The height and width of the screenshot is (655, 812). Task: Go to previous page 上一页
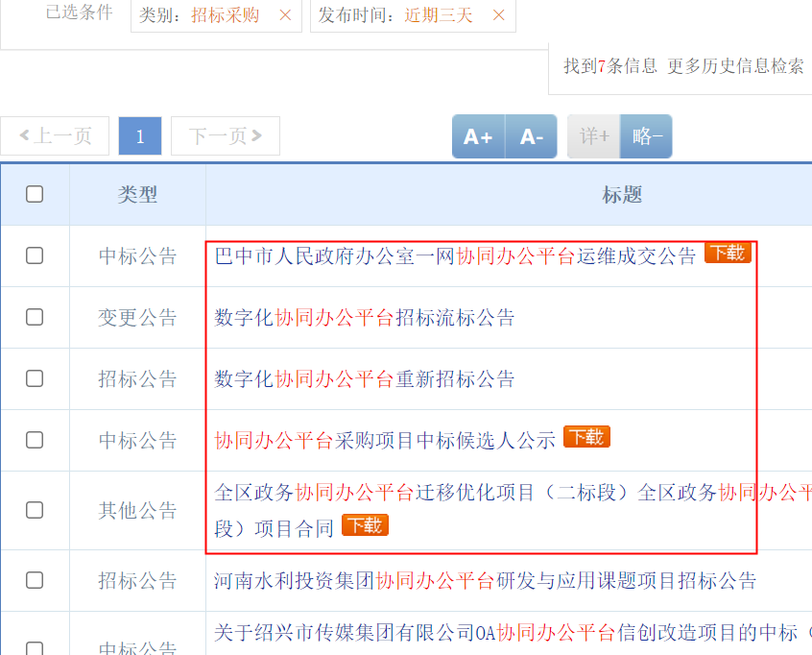(55, 135)
